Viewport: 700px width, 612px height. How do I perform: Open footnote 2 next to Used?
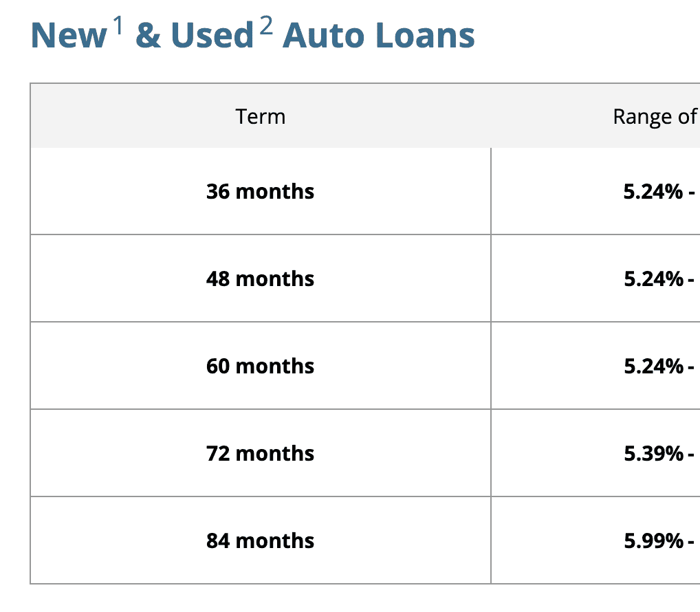click(266, 24)
